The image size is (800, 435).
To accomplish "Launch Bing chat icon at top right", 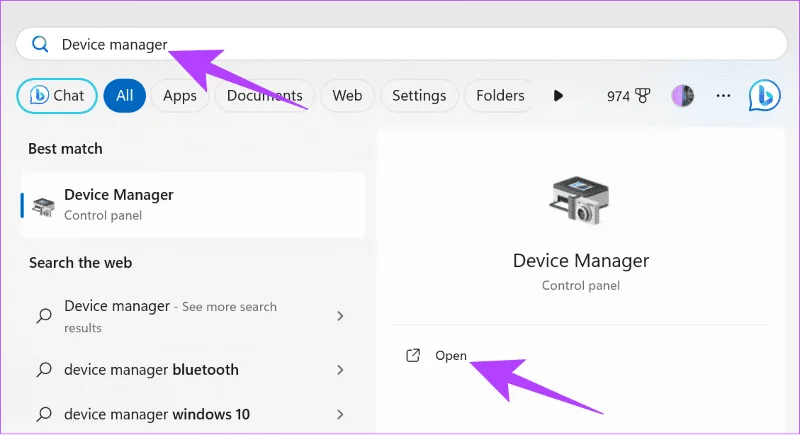I will [764, 95].
